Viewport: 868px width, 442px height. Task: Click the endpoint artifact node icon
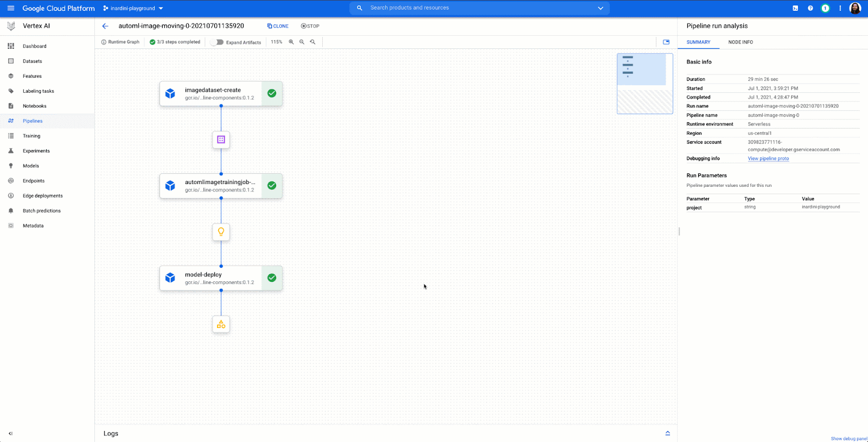[x=221, y=324]
